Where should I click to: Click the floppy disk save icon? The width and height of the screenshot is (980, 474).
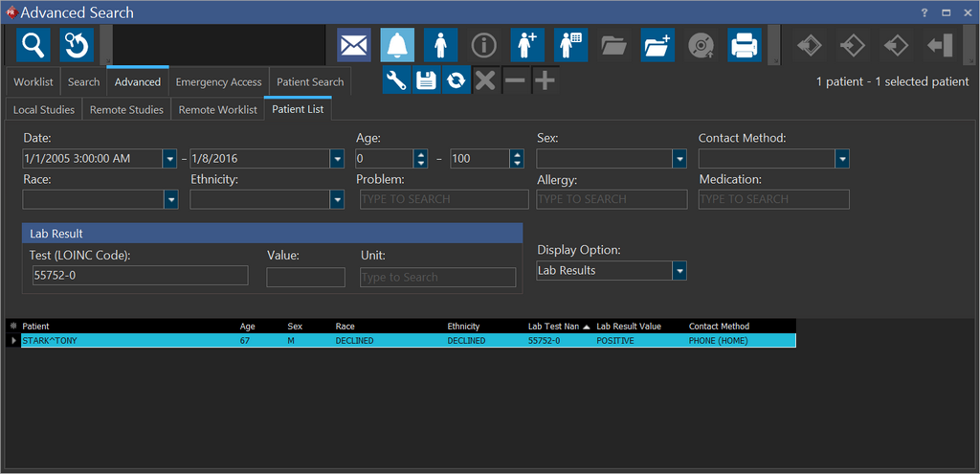[x=426, y=80]
